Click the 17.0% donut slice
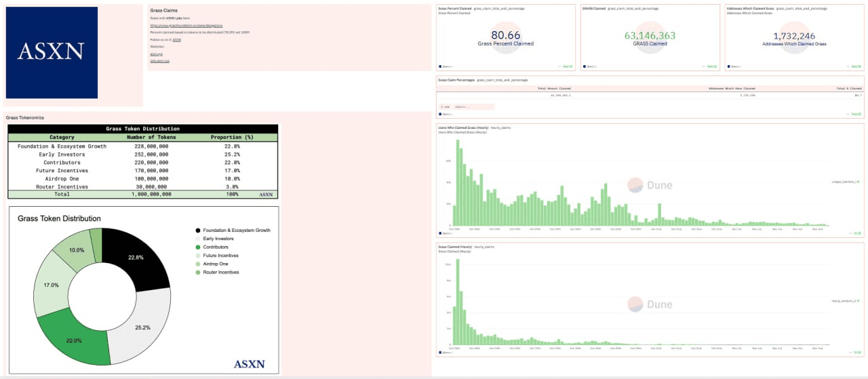Viewport: 868px width, 379px height. tap(52, 285)
